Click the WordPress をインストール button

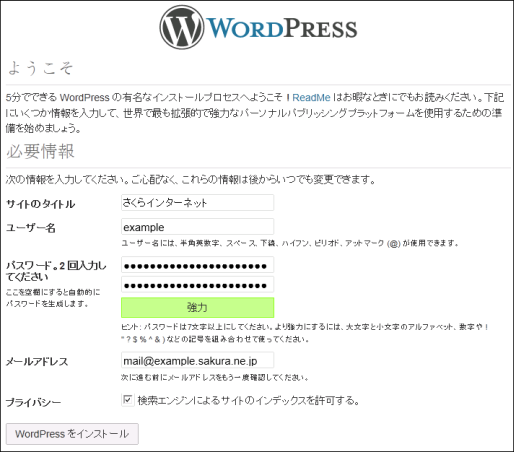pyautogui.click(x=72, y=434)
